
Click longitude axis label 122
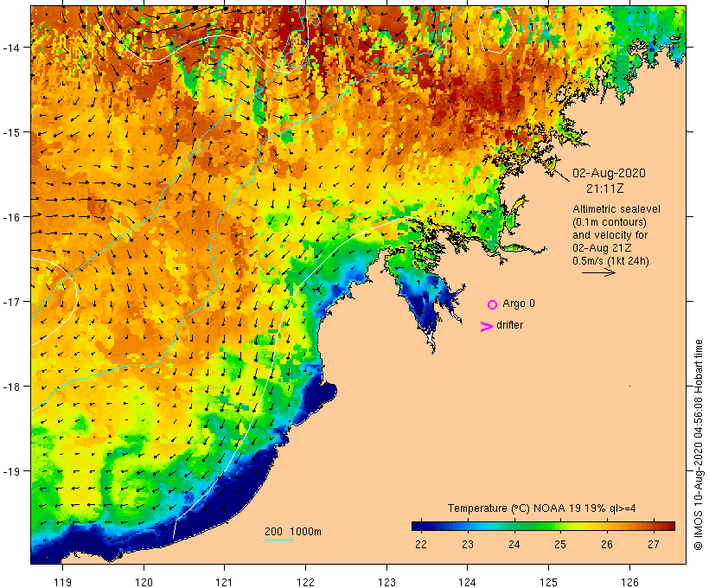[x=305, y=582]
